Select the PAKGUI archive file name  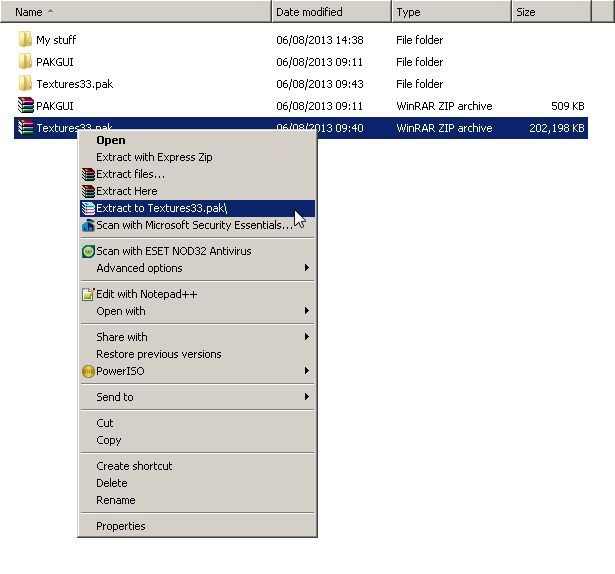(55, 106)
